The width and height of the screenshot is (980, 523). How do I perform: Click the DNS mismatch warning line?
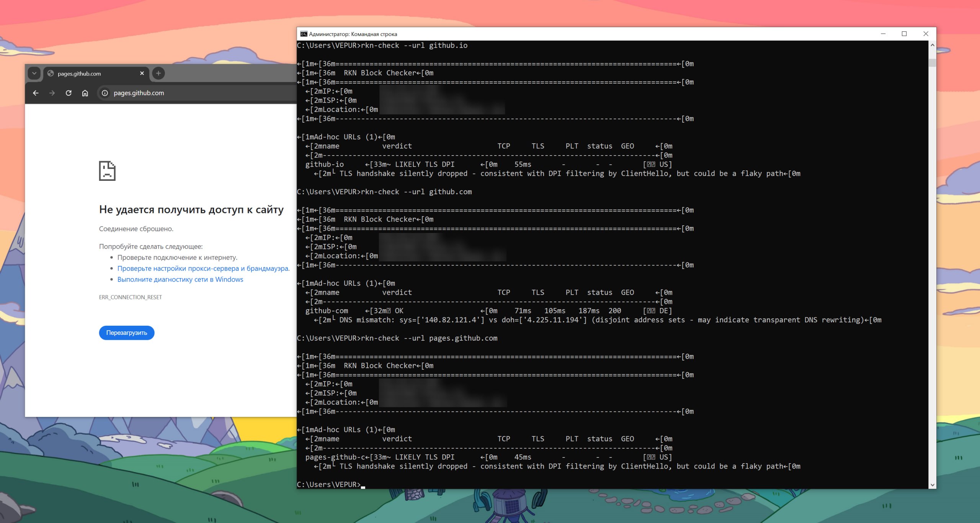click(598, 320)
